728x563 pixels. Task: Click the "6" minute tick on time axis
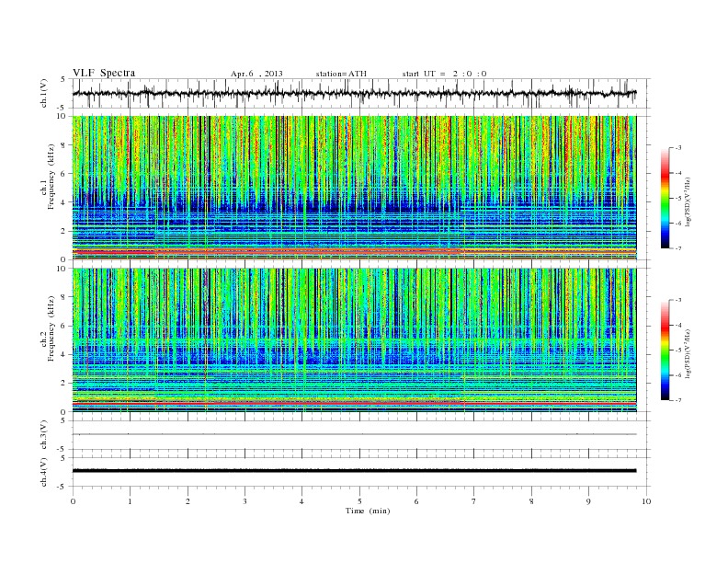416,501
